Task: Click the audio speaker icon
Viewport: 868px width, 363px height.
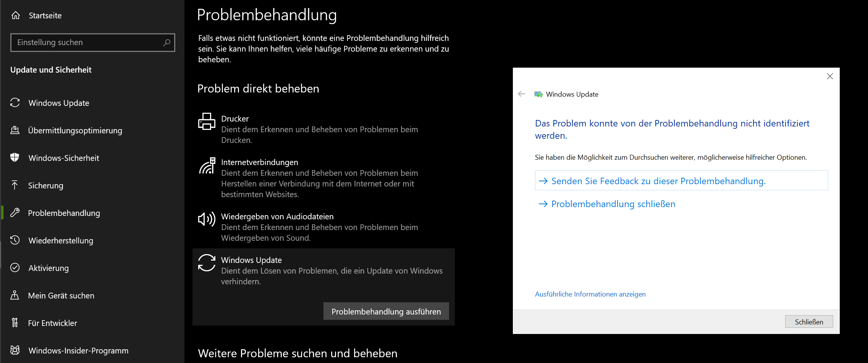Action: point(207,219)
